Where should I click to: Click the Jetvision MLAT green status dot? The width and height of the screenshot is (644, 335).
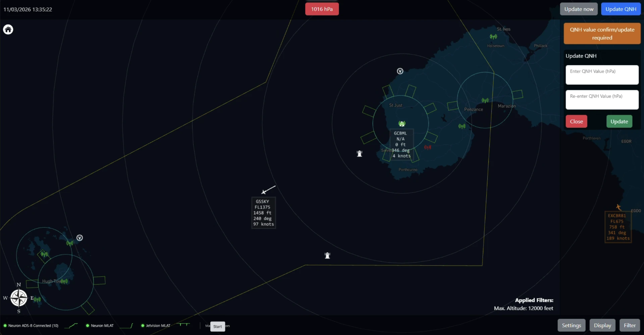click(143, 326)
